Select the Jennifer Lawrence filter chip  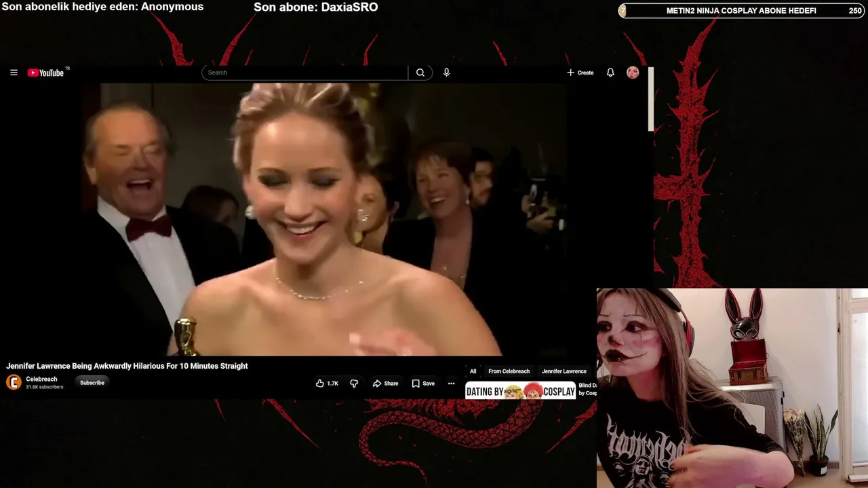564,371
